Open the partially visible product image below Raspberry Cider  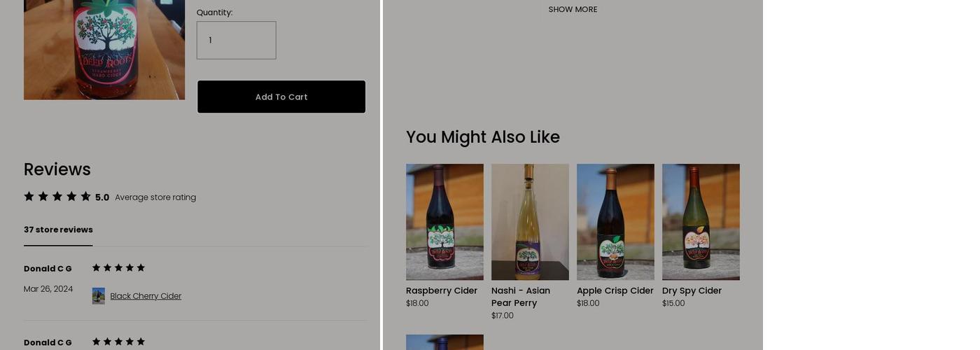point(444,342)
